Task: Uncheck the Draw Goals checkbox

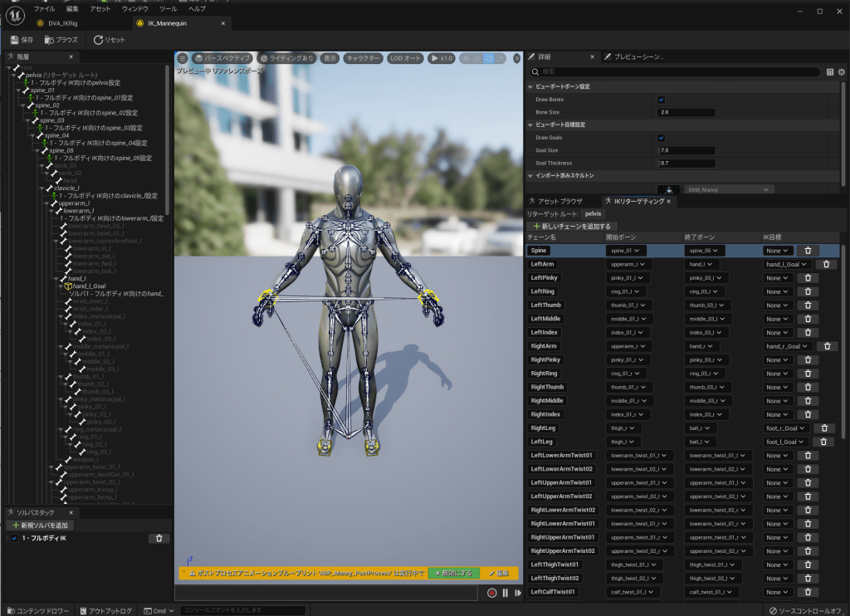Action: pos(661,138)
